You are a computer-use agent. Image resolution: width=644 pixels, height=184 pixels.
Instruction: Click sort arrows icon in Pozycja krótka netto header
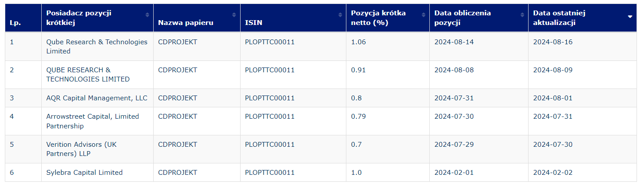tap(424, 15)
